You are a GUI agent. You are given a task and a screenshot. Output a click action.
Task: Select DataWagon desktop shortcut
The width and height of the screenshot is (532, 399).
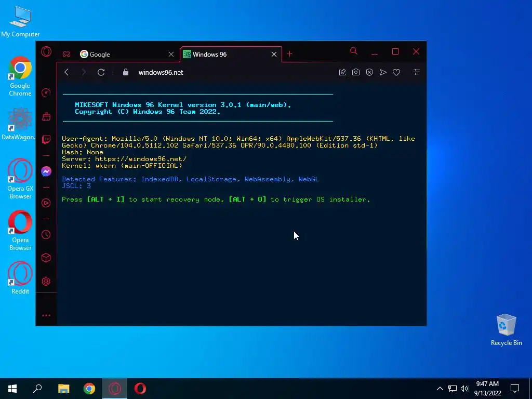[18, 124]
